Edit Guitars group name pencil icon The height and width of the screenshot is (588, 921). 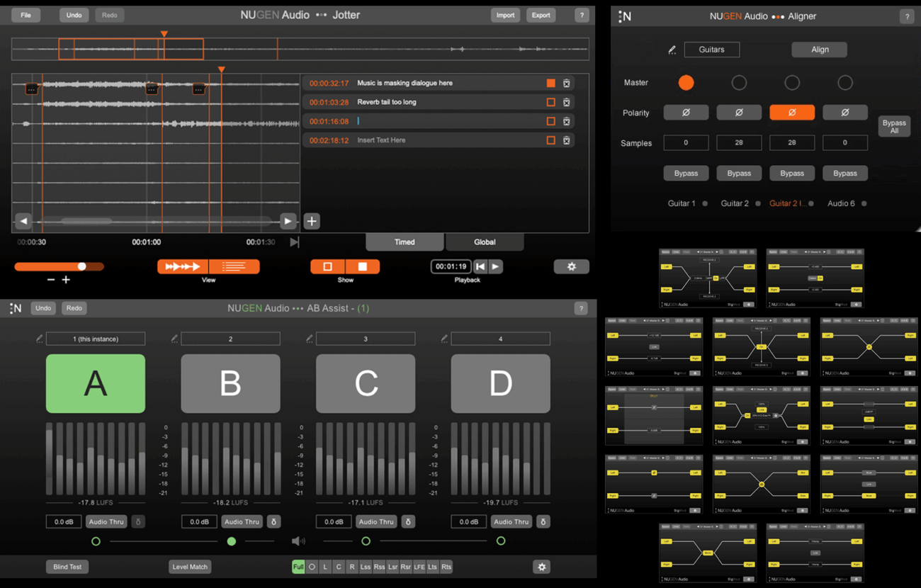672,50
